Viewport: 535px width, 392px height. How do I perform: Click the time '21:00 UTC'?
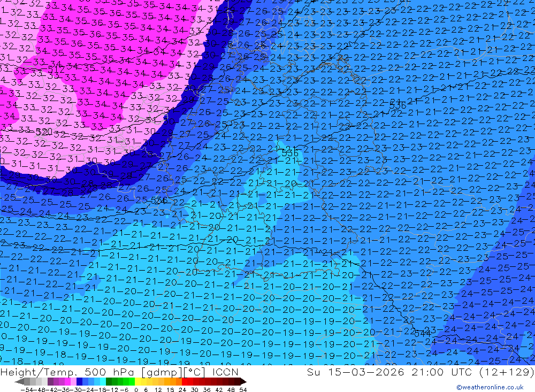pos(442,372)
